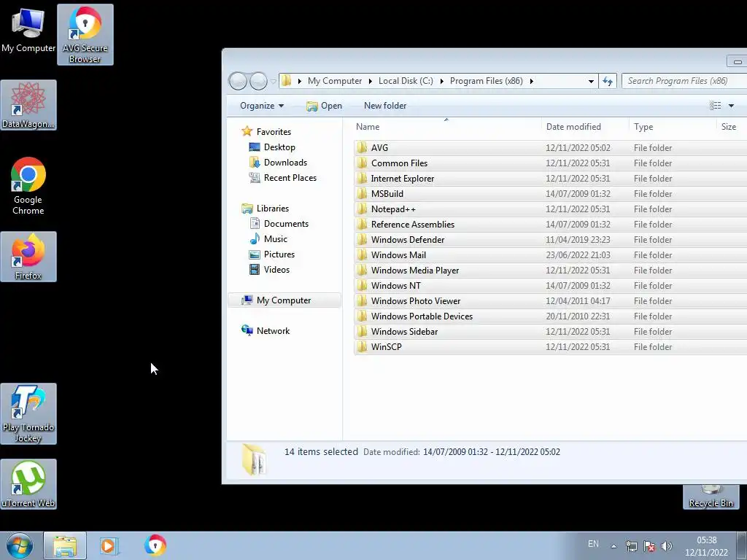This screenshot has width=747, height=560.
Task: Open Windows Media Player from taskbar
Action: (109, 545)
